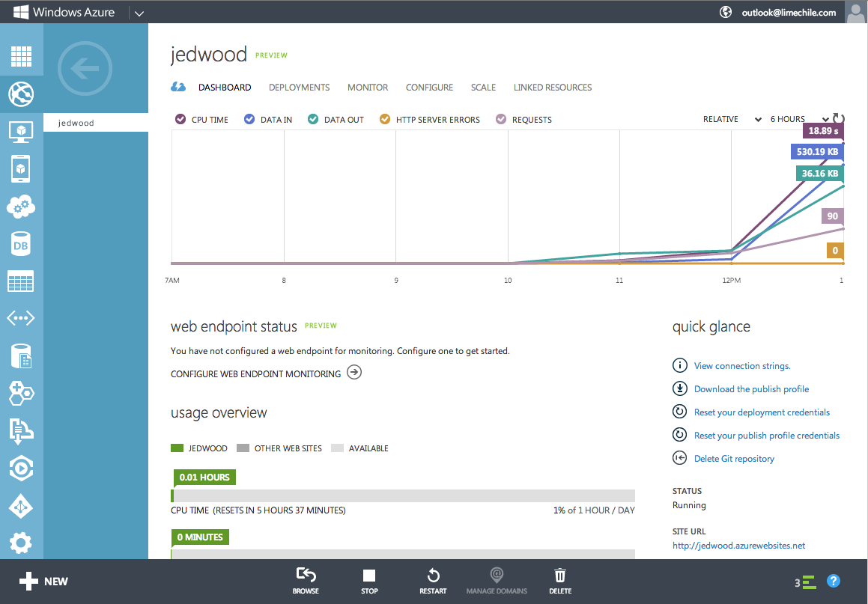Open the SCALE tab

coord(483,88)
